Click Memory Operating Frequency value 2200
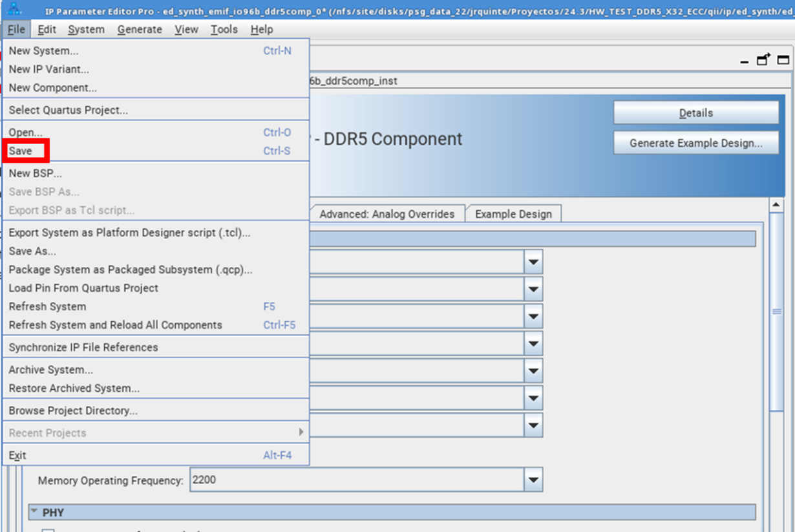The width and height of the screenshot is (795, 532). click(357, 480)
